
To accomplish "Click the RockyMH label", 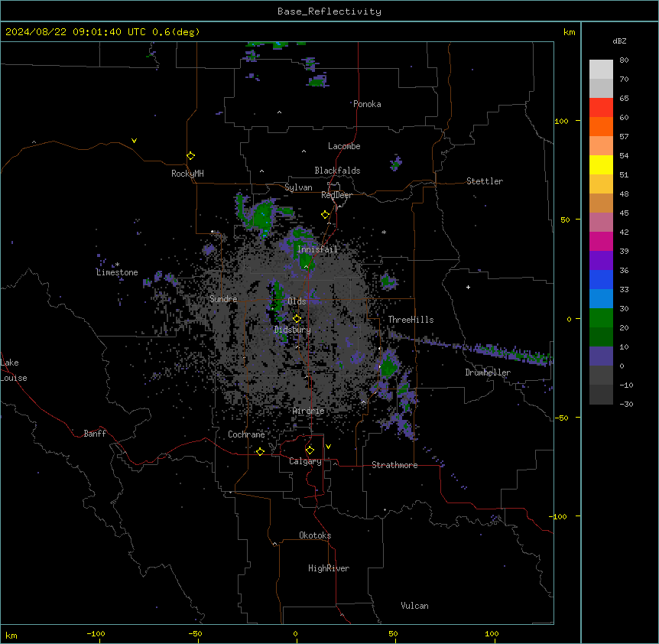I will pyautogui.click(x=187, y=173).
